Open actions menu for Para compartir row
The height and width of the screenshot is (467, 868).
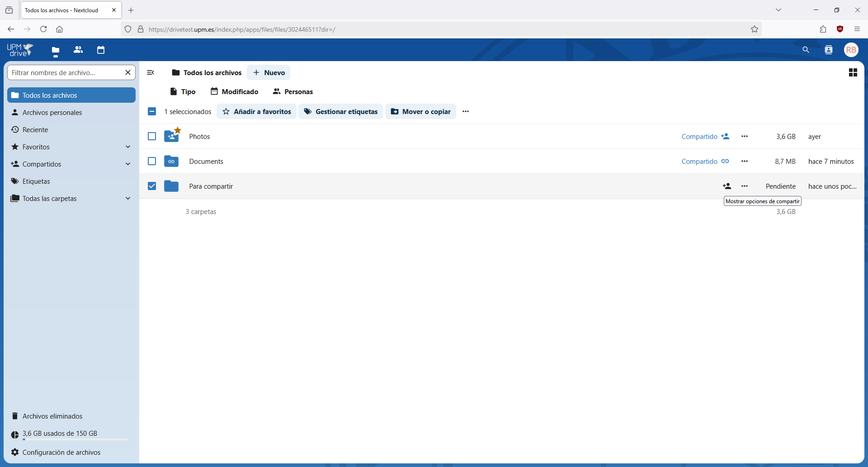coord(745,186)
